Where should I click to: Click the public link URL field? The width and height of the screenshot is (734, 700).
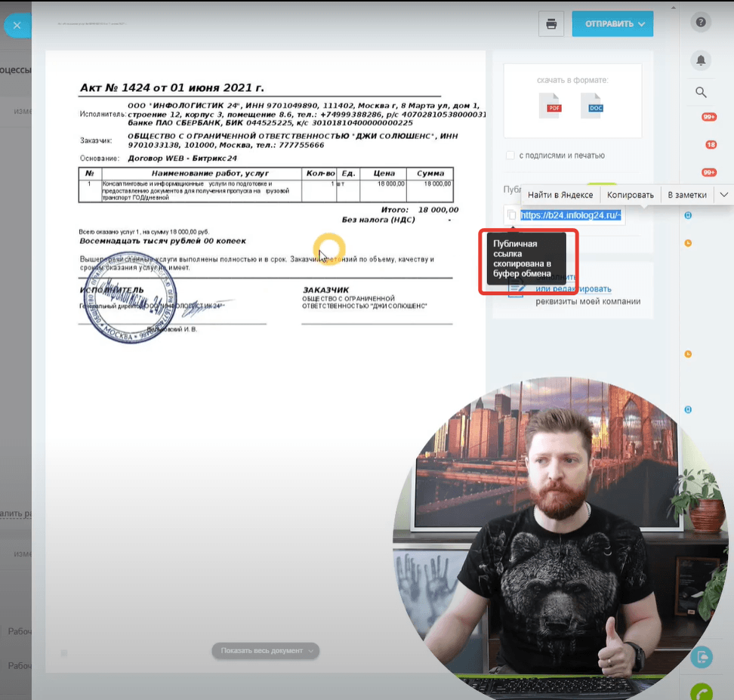[571, 215]
